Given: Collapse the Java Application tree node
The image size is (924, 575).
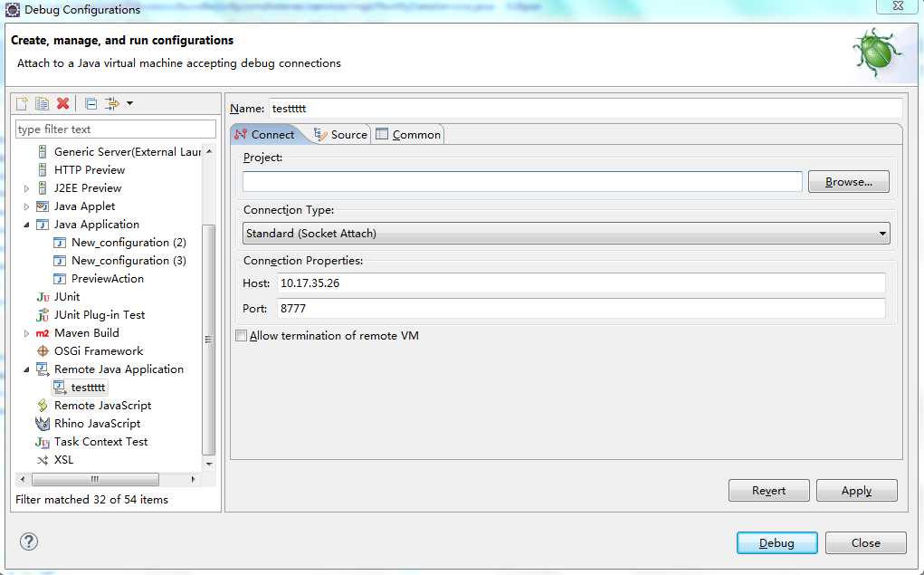Looking at the screenshot, I should (26, 225).
